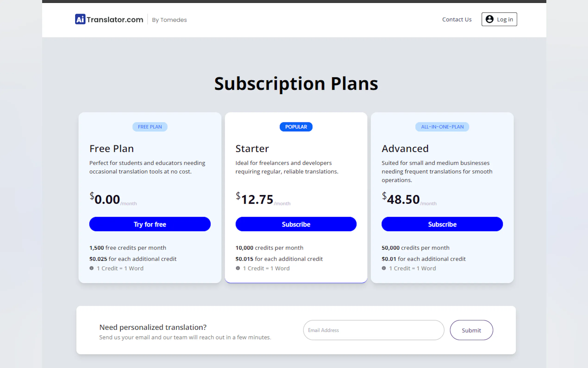Select the Free Plan heading
588x368 pixels.
(x=112, y=149)
